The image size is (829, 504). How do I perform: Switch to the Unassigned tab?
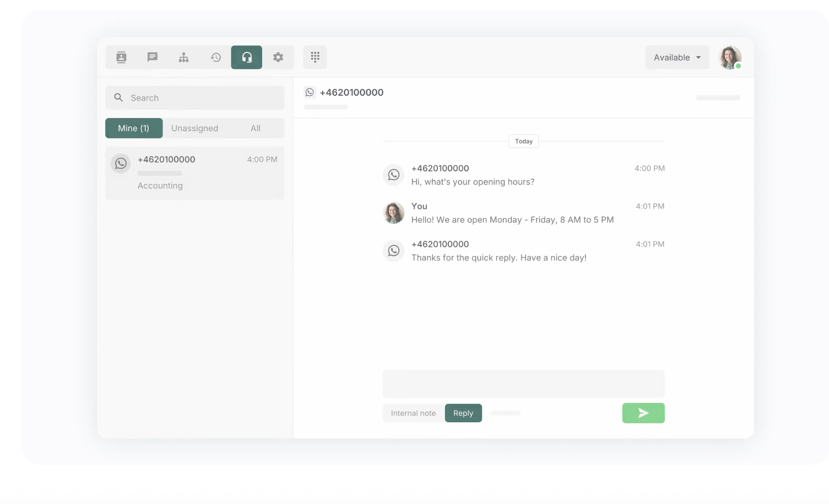[194, 128]
